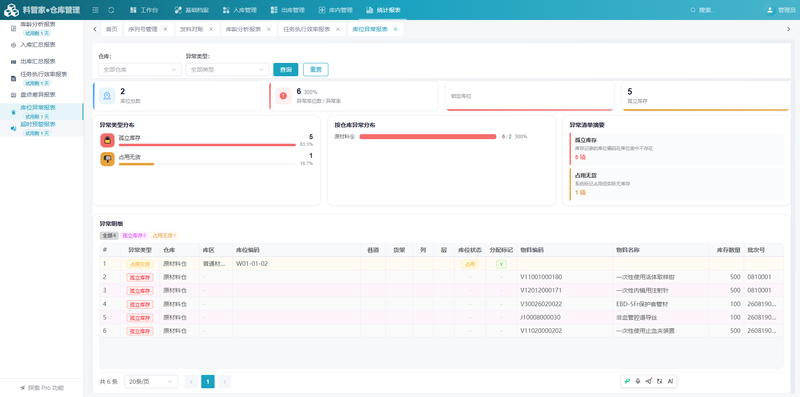Open 任务执行效率报表 in sidebar
The image size is (800, 397).
pyautogui.click(x=42, y=78)
